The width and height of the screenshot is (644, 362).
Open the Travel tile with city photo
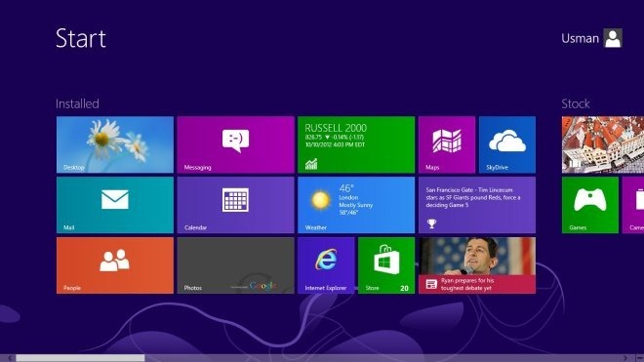[x=603, y=144]
